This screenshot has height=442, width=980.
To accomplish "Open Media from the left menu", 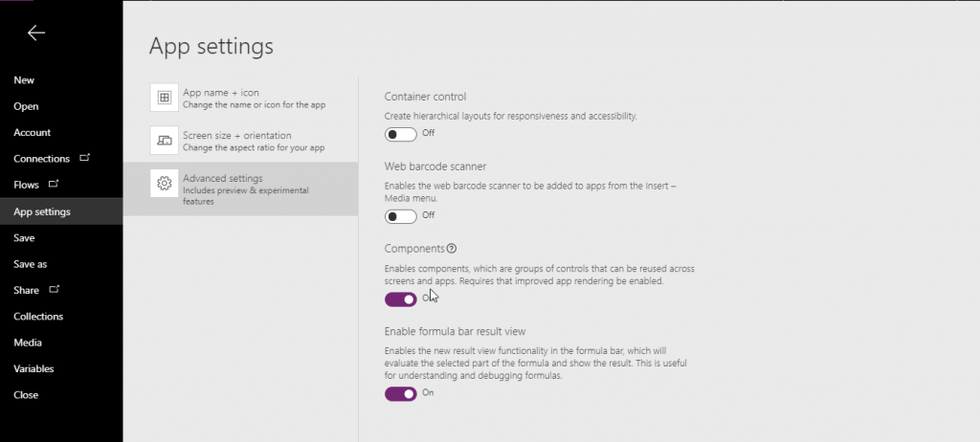I will 28,343.
